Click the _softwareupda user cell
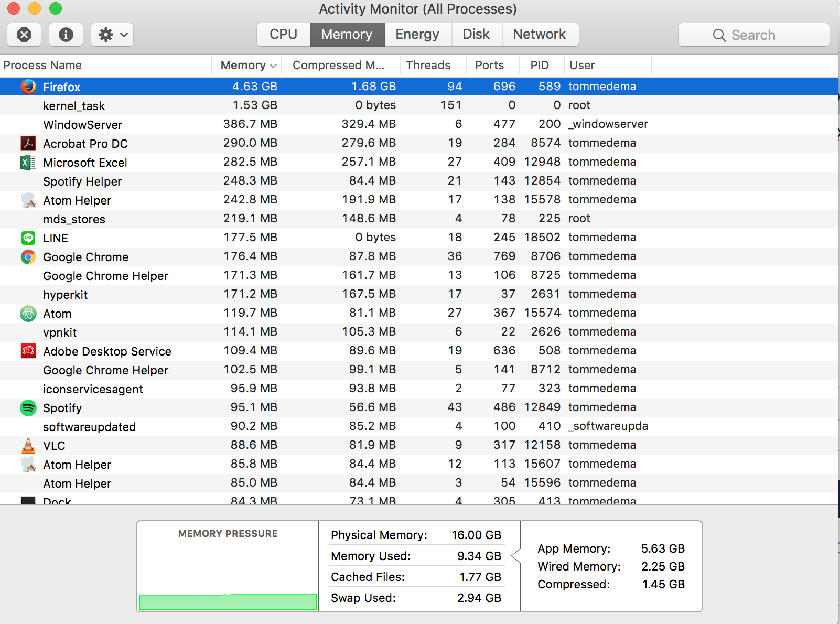 tap(608, 426)
